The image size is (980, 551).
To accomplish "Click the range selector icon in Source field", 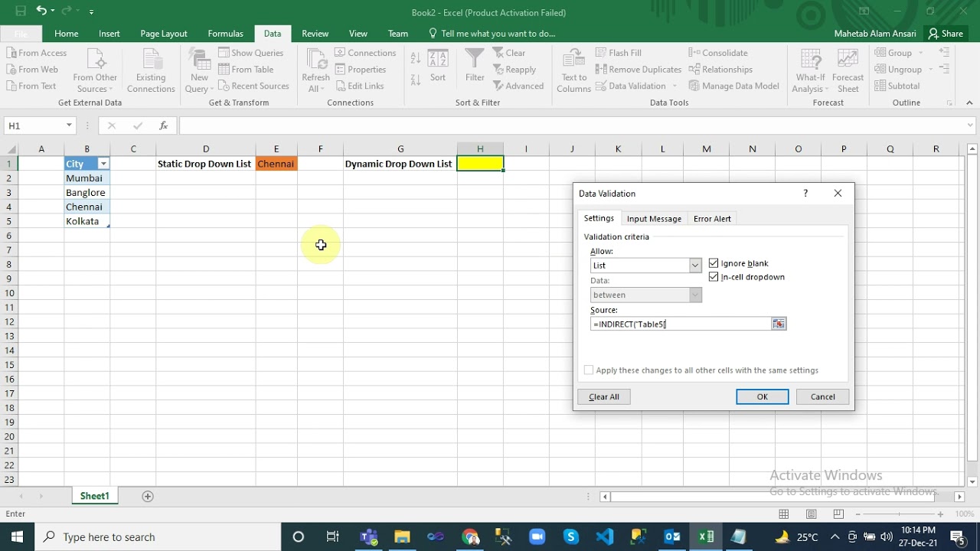I will (x=779, y=324).
